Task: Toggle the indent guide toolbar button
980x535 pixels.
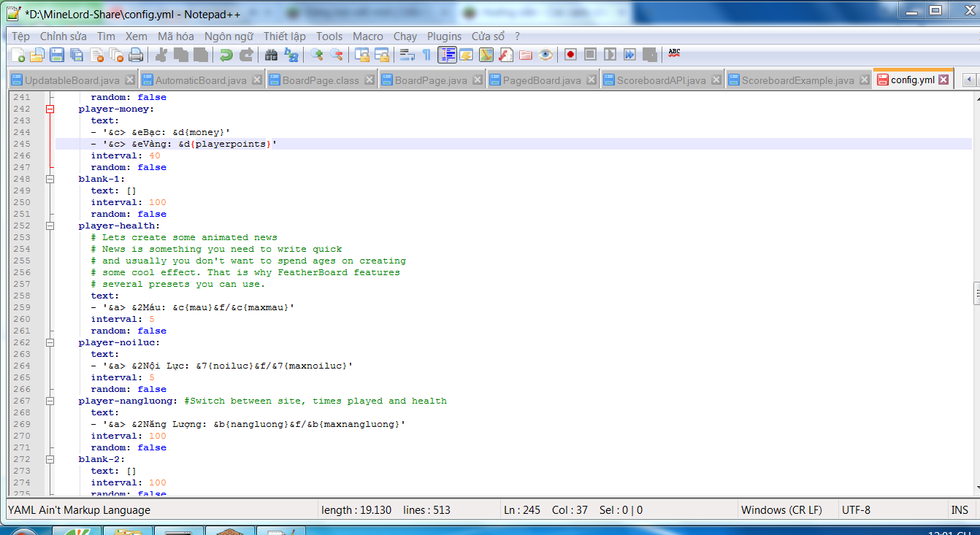Action: (447, 55)
